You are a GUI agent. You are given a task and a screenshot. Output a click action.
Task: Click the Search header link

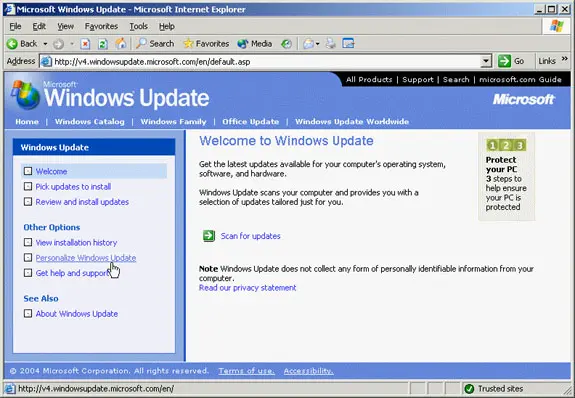click(x=456, y=80)
